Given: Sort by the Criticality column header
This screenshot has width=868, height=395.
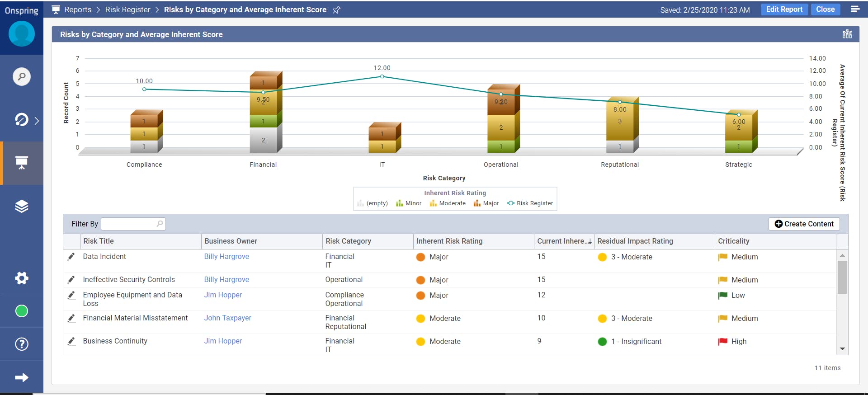Looking at the screenshot, I should tap(775, 241).
